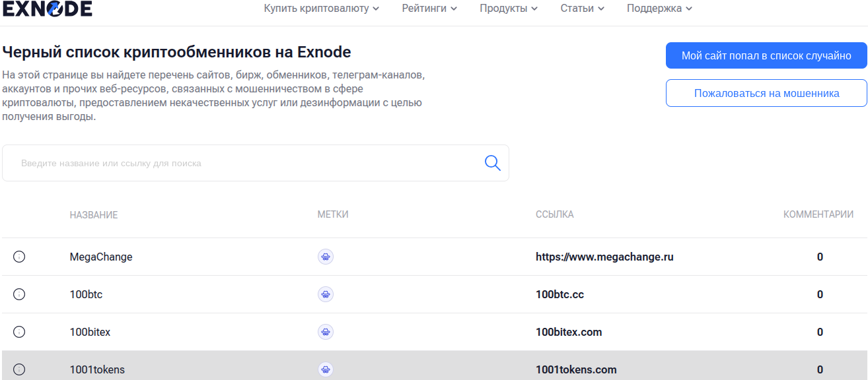
Task: Select the 100btc name cell
Action: pyautogui.click(x=86, y=294)
